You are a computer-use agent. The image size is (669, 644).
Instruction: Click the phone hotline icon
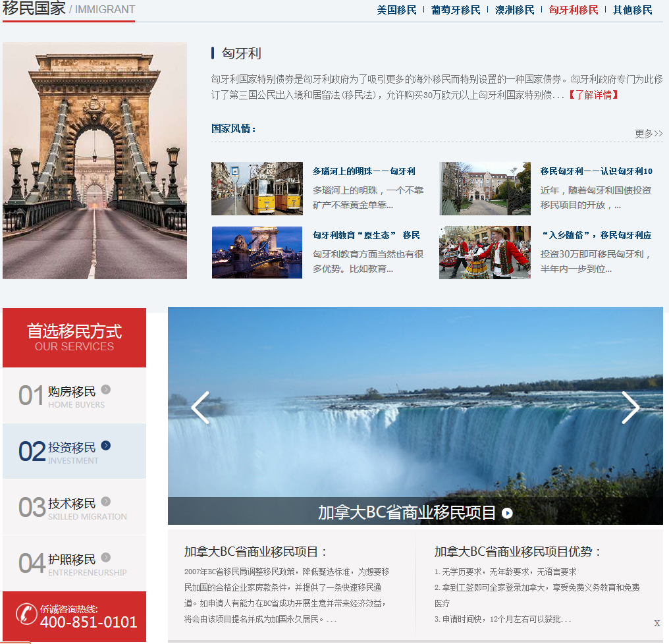click(x=26, y=614)
